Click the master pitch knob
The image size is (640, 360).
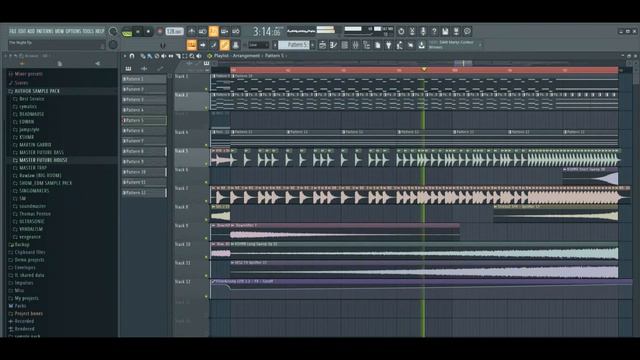[x=113, y=45]
